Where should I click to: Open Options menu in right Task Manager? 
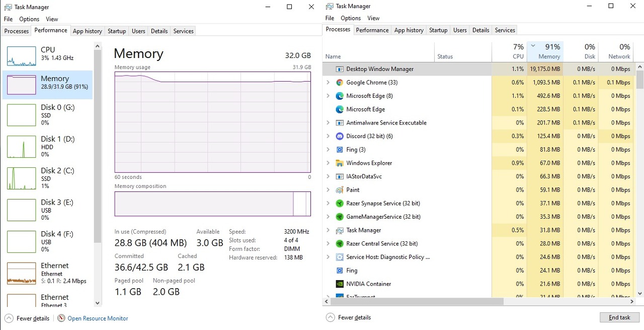(351, 18)
